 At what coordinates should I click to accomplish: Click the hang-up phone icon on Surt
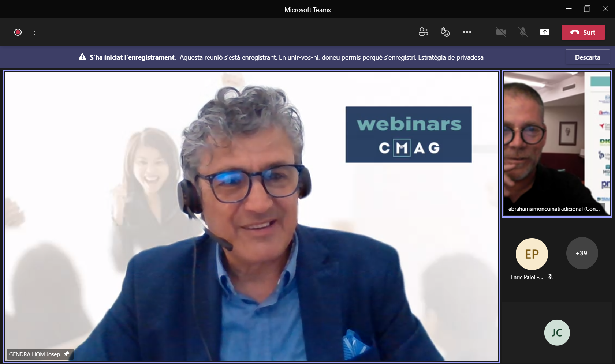pos(575,32)
